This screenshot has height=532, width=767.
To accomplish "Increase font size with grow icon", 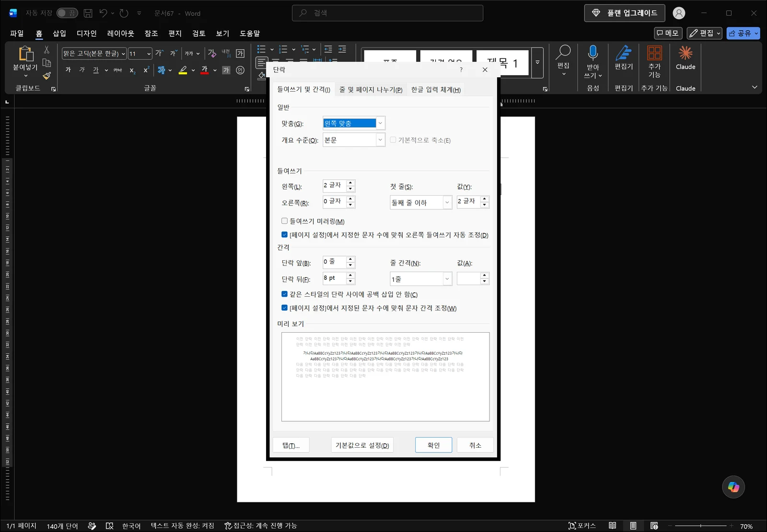I will pos(159,53).
